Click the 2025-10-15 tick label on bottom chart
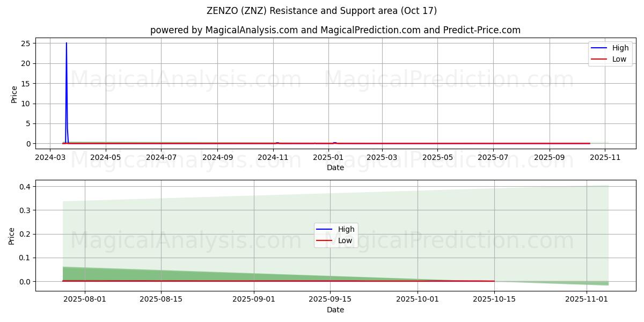 point(494,299)
